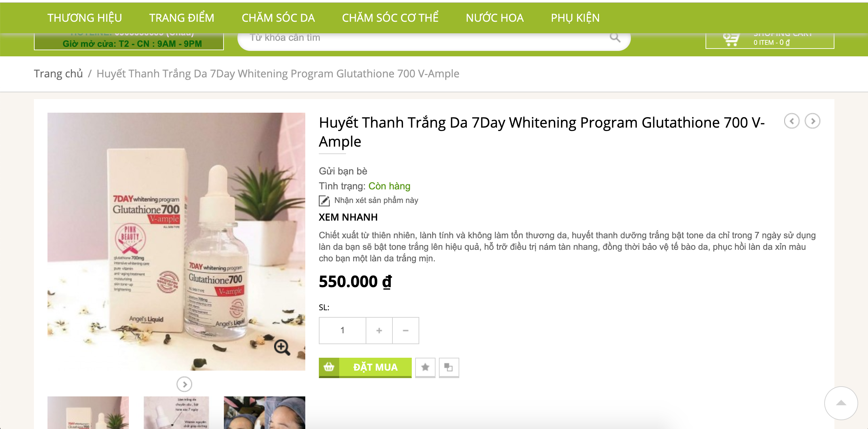Click the Gửi bạn bè link
Image resolution: width=868 pixels, height=429 pixels.
click(x=343, y=171)
